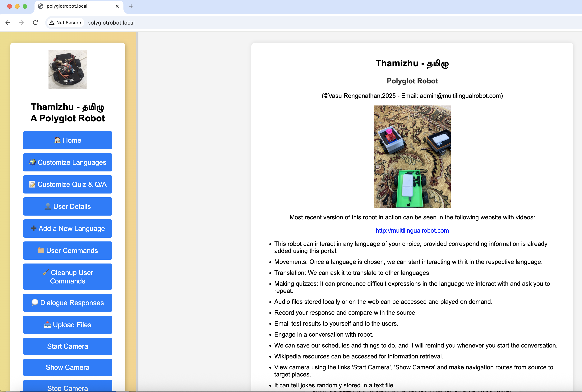Select Add a New Language
This screenshot has width=582, height=392.
[67, 228]
